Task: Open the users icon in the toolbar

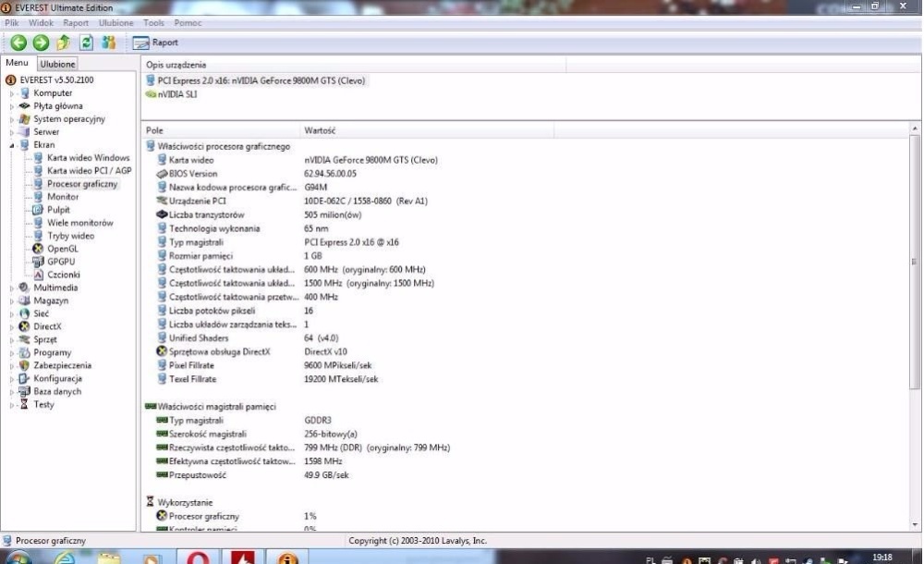Action: pyautogui.click(x=108, y=43)
